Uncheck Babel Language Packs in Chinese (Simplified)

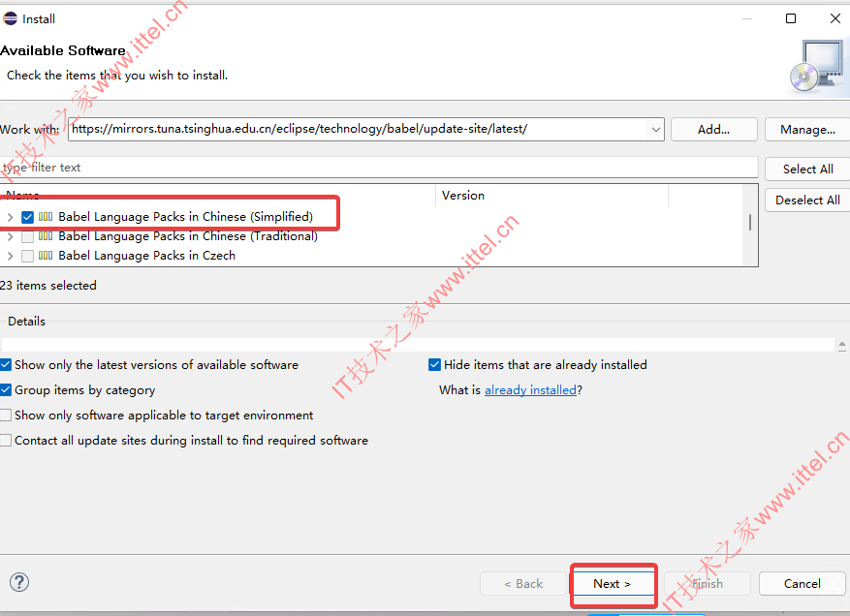(28, 217)
